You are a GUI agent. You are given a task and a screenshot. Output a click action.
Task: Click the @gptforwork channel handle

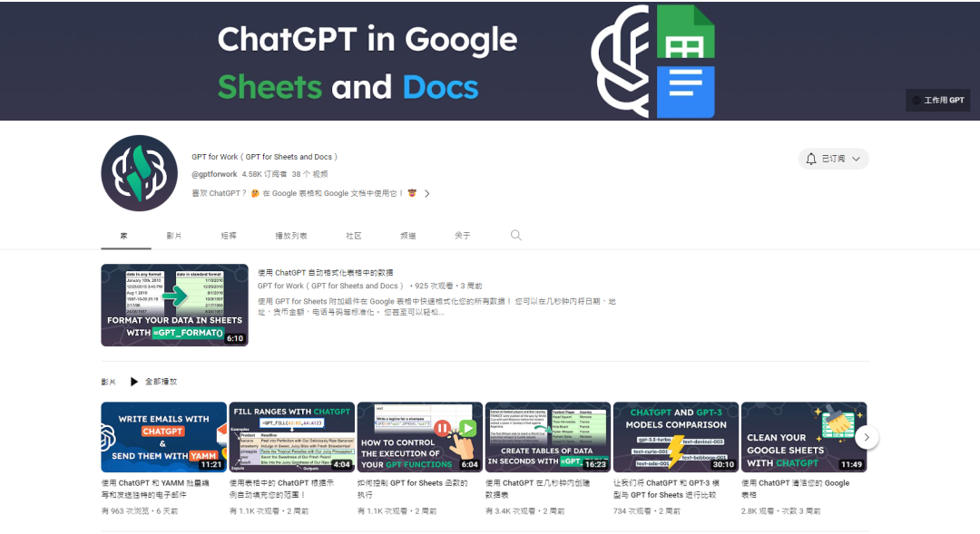coord(214,174)
